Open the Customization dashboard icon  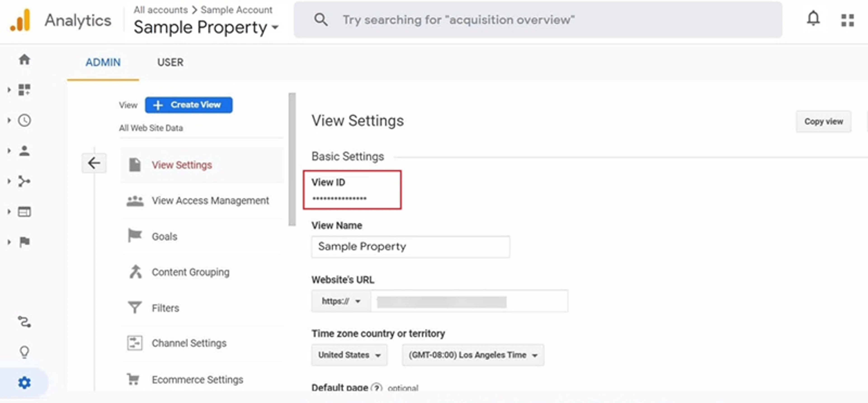[24, 90]
